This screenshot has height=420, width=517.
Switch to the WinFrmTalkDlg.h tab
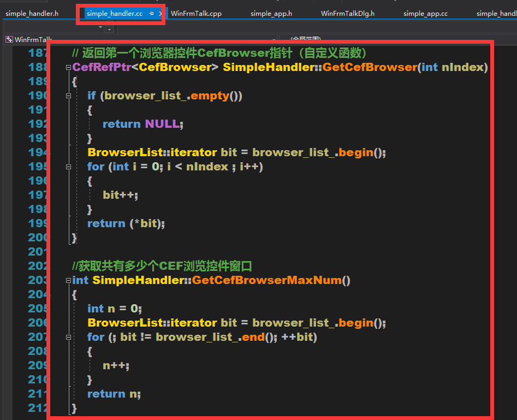(347, 13)
